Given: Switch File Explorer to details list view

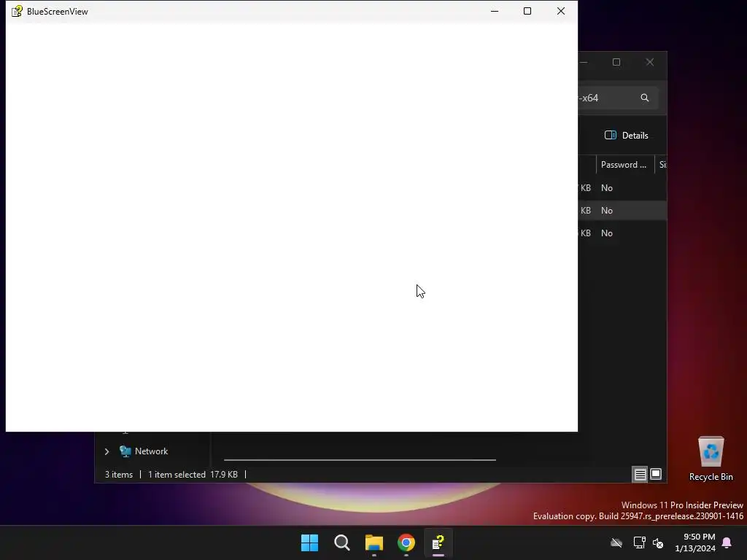Looking at the screenshot, I should [x=640, y=474].
